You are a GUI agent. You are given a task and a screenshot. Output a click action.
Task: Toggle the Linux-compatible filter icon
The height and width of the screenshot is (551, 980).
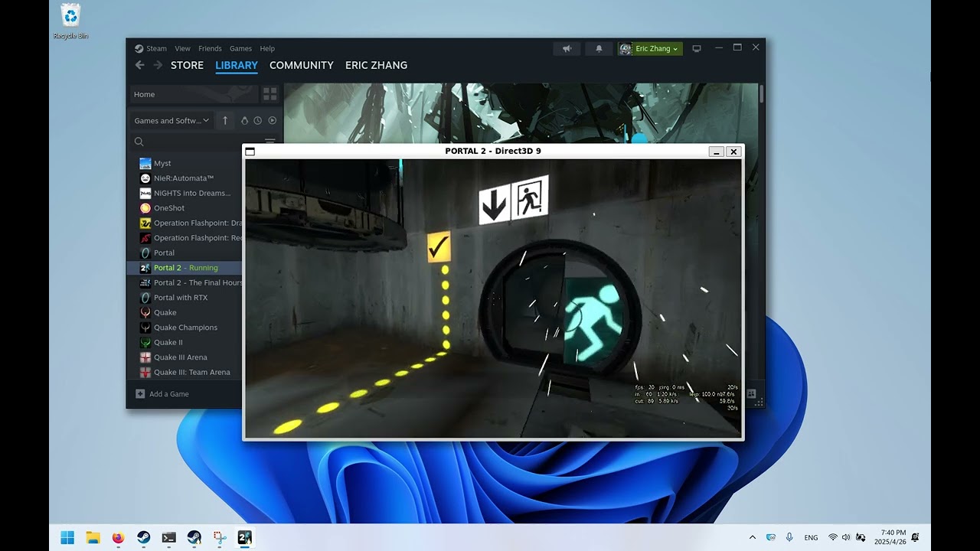tap(245, 120)
